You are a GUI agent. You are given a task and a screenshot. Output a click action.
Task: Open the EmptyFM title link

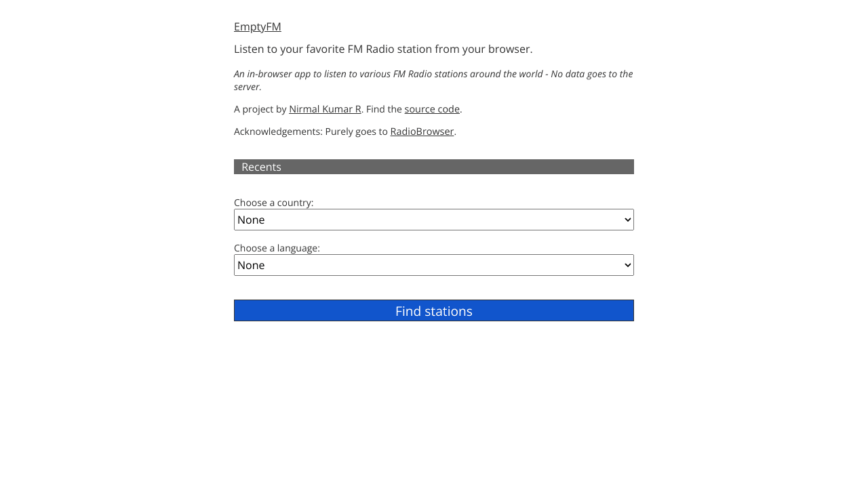click(x=257, y=27)
